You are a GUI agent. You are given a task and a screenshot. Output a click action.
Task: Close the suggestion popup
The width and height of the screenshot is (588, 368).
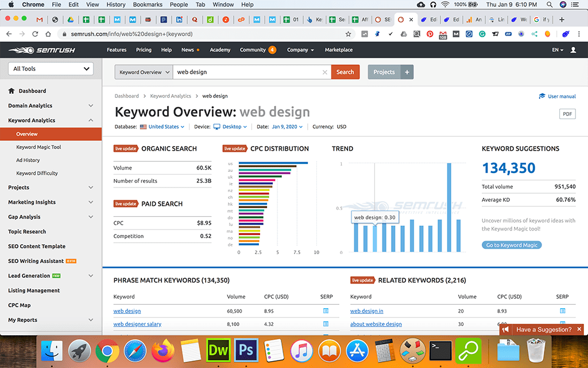(x=579, y=329)
